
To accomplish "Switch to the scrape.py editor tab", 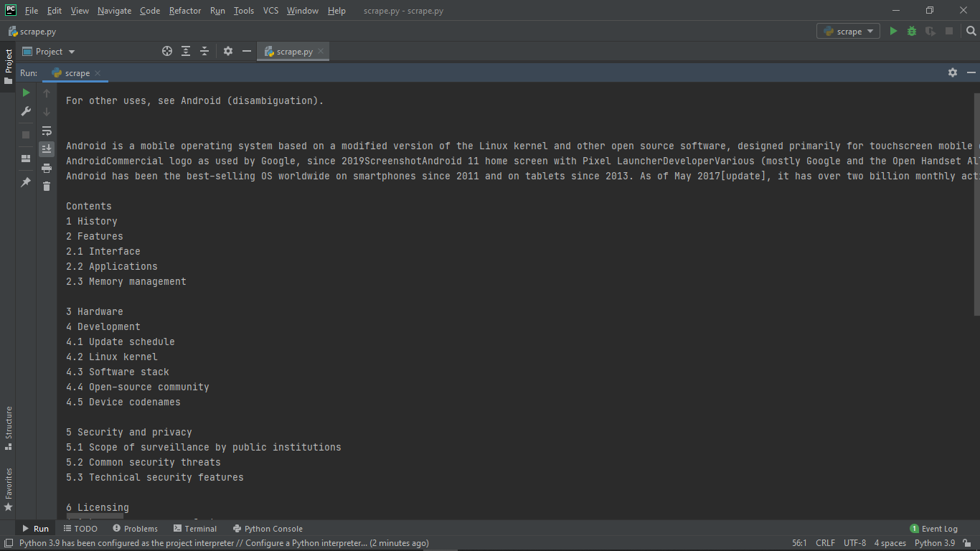I will pos(294,52).
